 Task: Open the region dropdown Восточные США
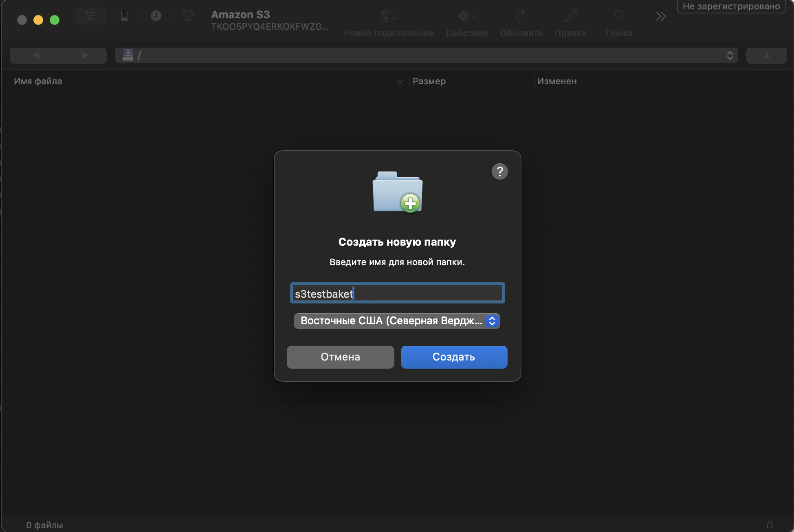(x=397, y=321)
